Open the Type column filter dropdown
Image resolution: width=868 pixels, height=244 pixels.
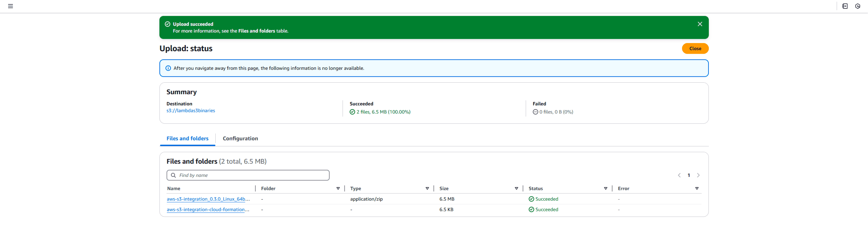coord(427,188)
